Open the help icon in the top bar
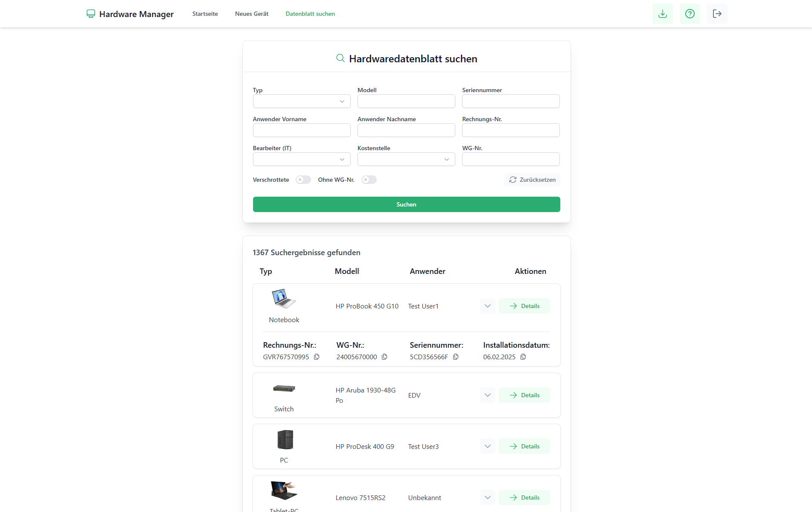This screenshot has height=512, width=812. coord(690,13)
